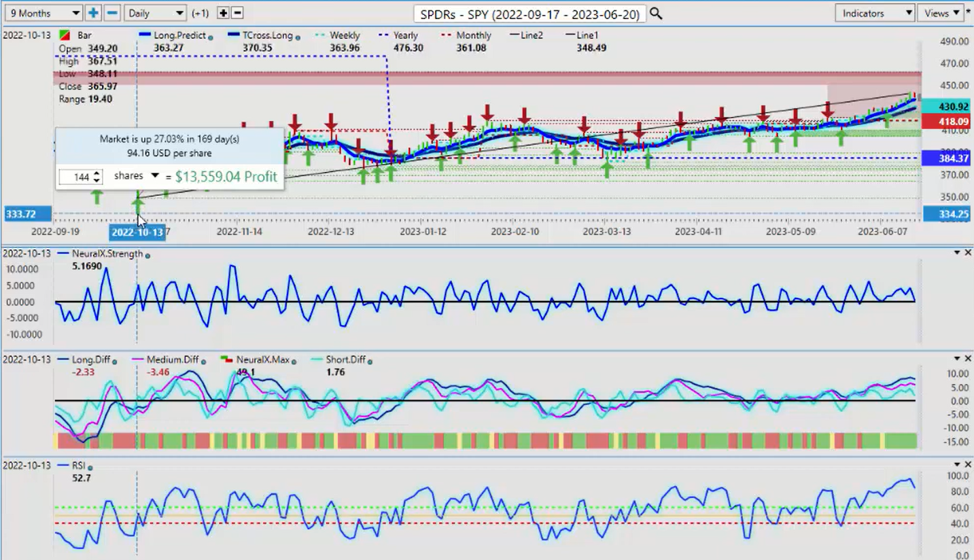Click the TCross.Long legend label
This screenshot has width=974, height=560.
coord(268,35)
